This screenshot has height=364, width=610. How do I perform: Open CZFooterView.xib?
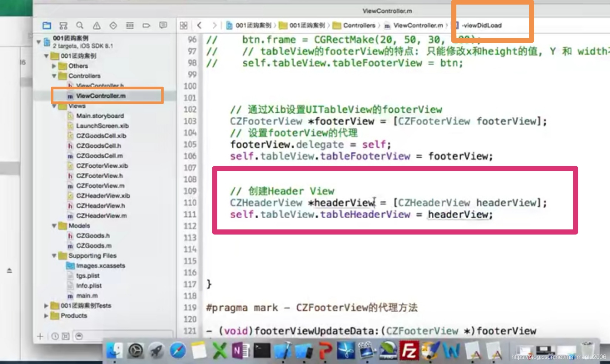[102, 166]
